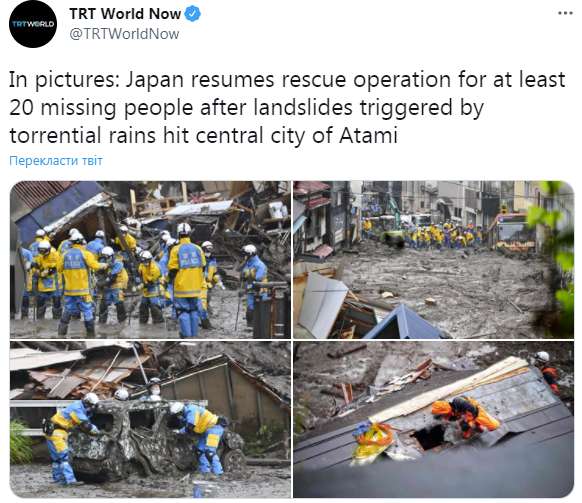This screenshot has width=582, height=503.
Task: Click the wooden planks on the damaged roof
Action: pos(450,388)
